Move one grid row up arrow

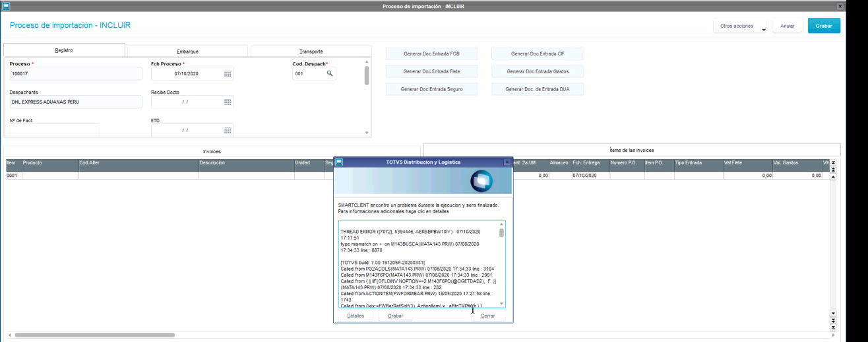click(x=833, y=177)
